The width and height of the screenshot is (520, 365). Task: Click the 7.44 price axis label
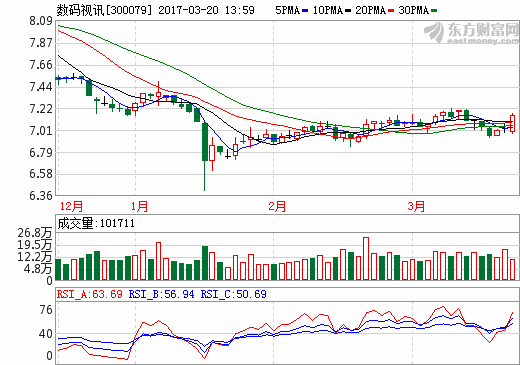pyautogui.click(x=41, y=87)
